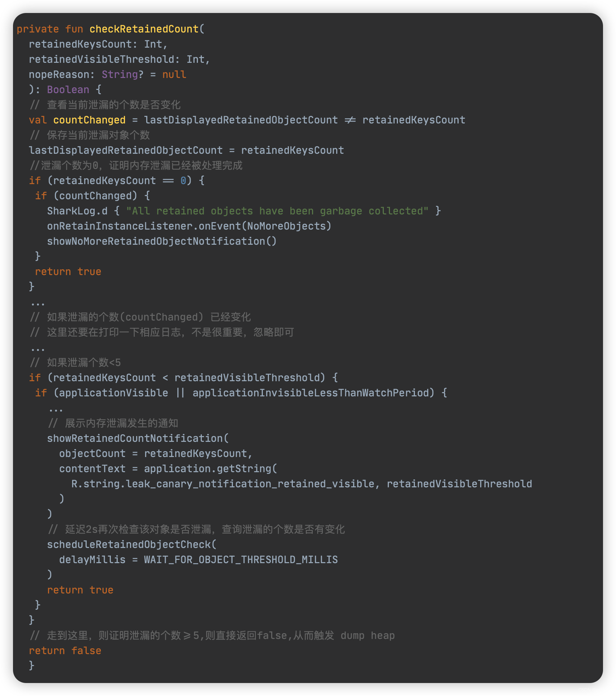This screenshot has width=616, height=696.
Task: Click the private fun keywords
Action: 50,29
